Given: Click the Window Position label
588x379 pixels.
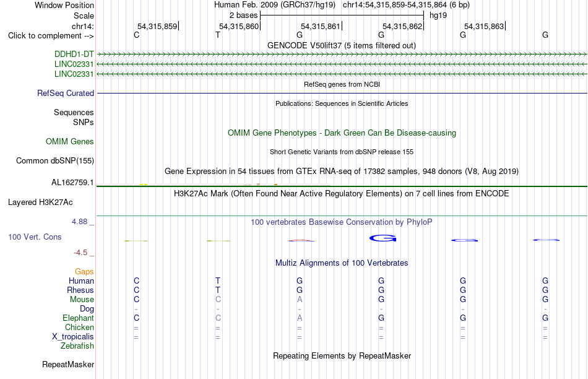Looking at the screenshot, I should [64, 5].
